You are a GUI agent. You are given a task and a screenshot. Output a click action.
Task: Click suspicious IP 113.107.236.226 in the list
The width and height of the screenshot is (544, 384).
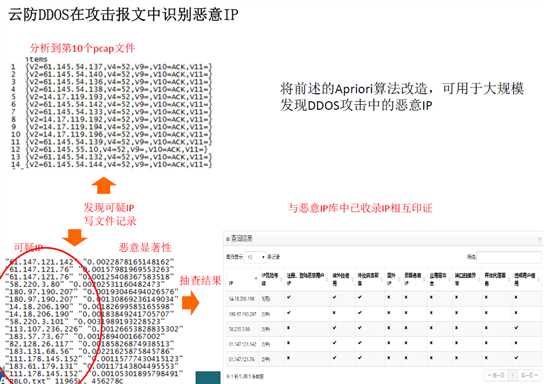click(x=43, y=329)
